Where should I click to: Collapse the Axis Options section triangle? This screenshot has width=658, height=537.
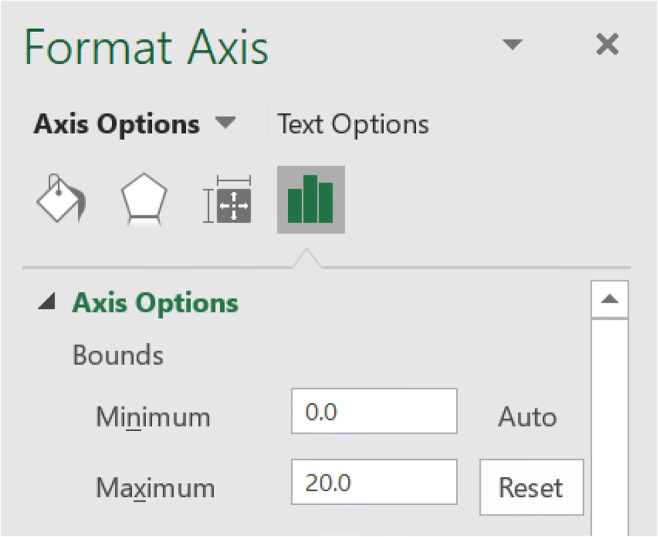click(x=46, y=303)
